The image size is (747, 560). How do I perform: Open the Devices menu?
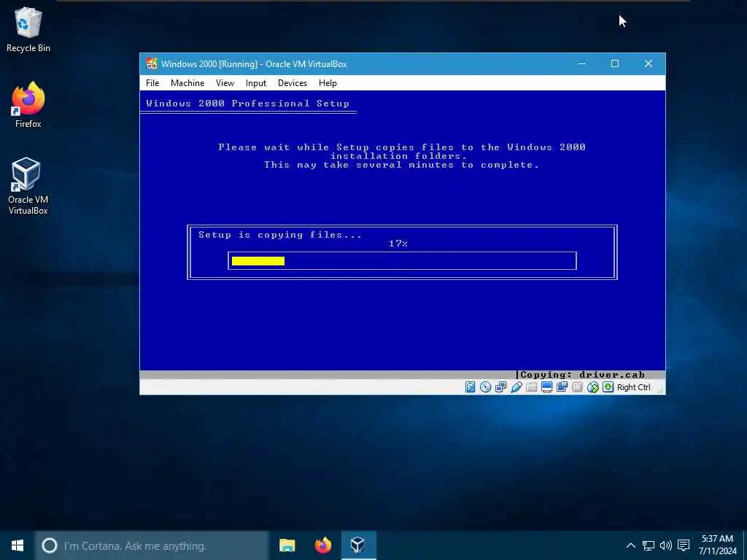coord(292,83)
